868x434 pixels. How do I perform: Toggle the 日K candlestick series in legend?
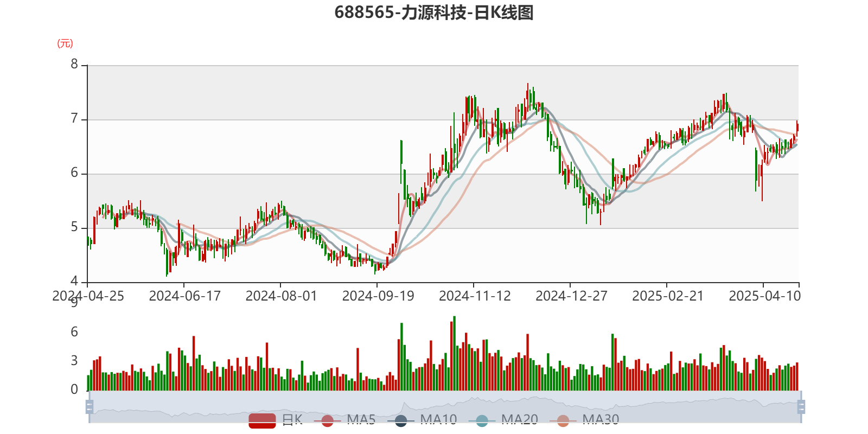coord(276,420)
